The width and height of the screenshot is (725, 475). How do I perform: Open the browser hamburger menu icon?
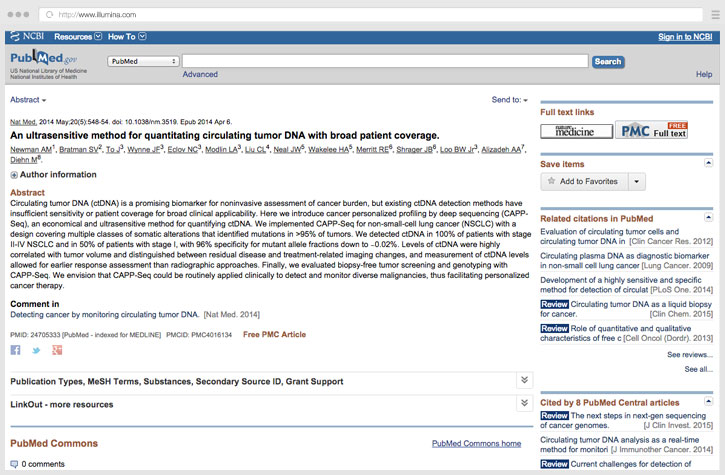coord(715,14)
